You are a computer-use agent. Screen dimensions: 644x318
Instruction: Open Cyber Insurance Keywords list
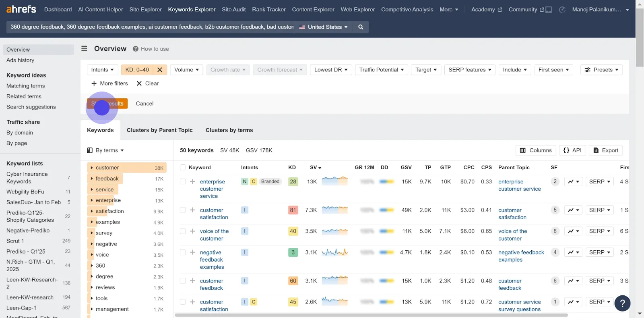27,178
